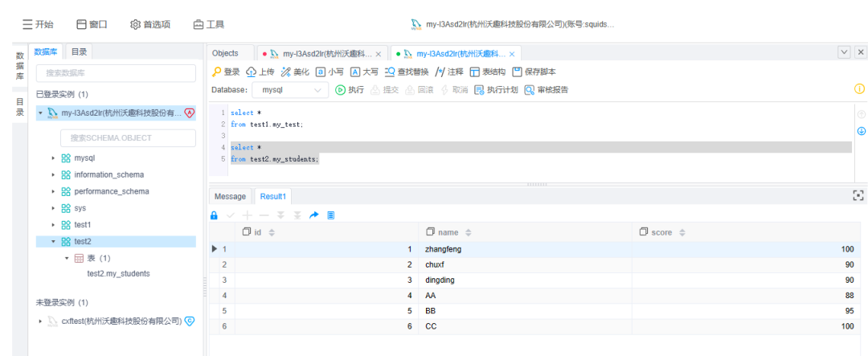Toggle 注释 comment on selection
Screen dimensions: 868x356
coord(449,72)
